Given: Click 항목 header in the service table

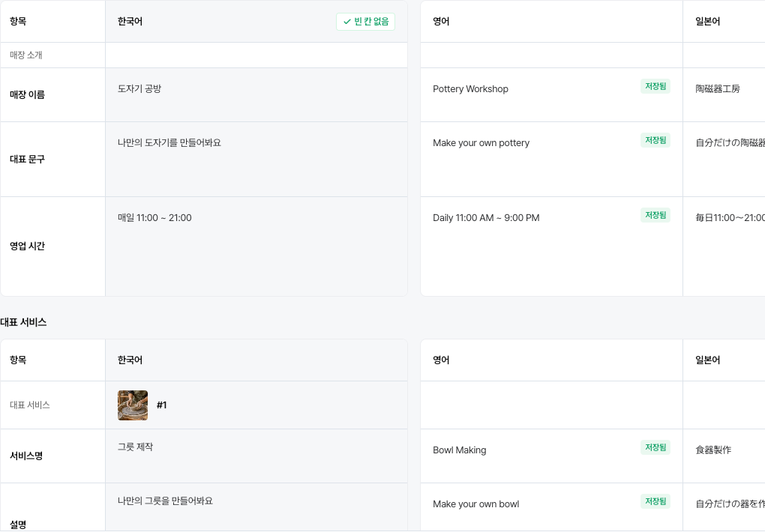Looking at the screenshot, I should pos(18,360).
